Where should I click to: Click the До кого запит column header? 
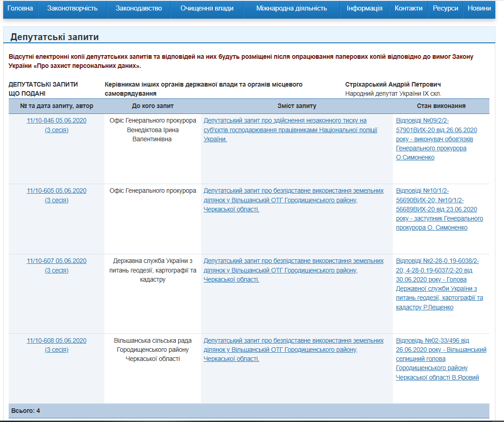pyautogui.click(x=153, y=106)
